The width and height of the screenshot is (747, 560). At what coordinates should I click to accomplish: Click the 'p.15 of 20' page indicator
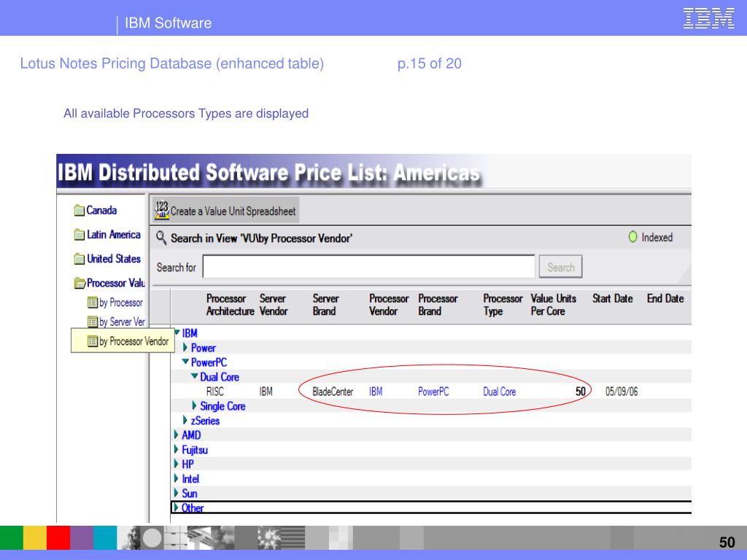429,63
